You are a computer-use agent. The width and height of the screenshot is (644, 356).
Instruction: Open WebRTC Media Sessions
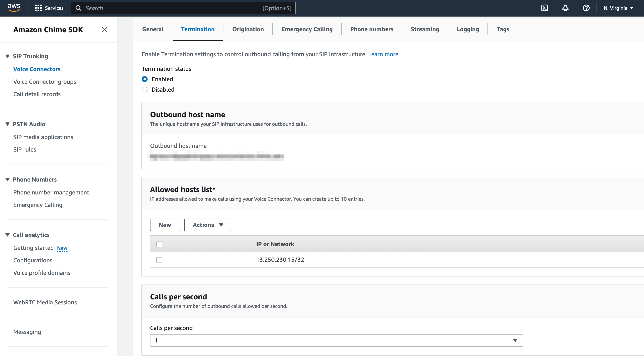click(x=45, y=302)
